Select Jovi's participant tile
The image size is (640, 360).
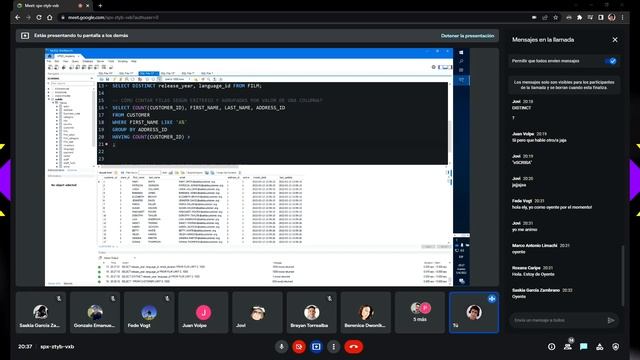click(257, 312)
